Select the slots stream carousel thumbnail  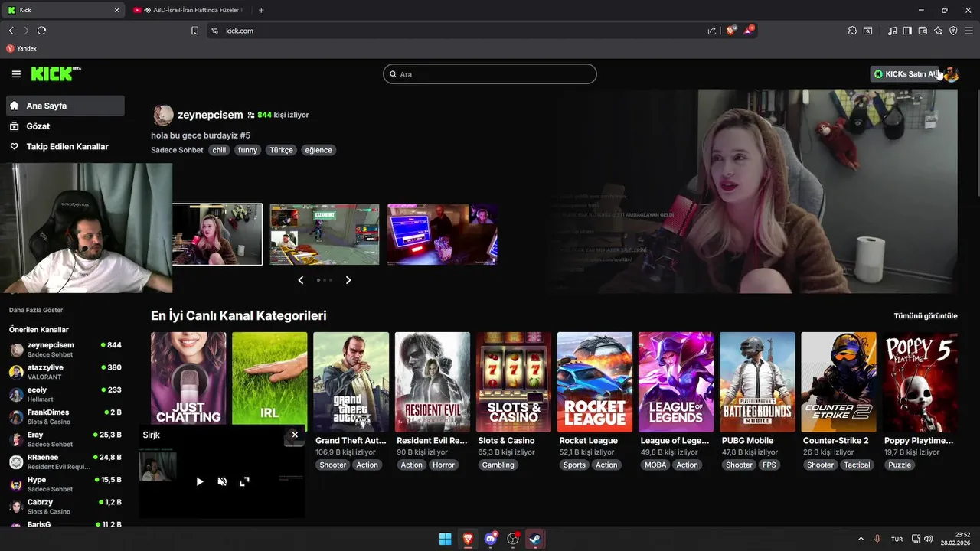pos(443,234)
